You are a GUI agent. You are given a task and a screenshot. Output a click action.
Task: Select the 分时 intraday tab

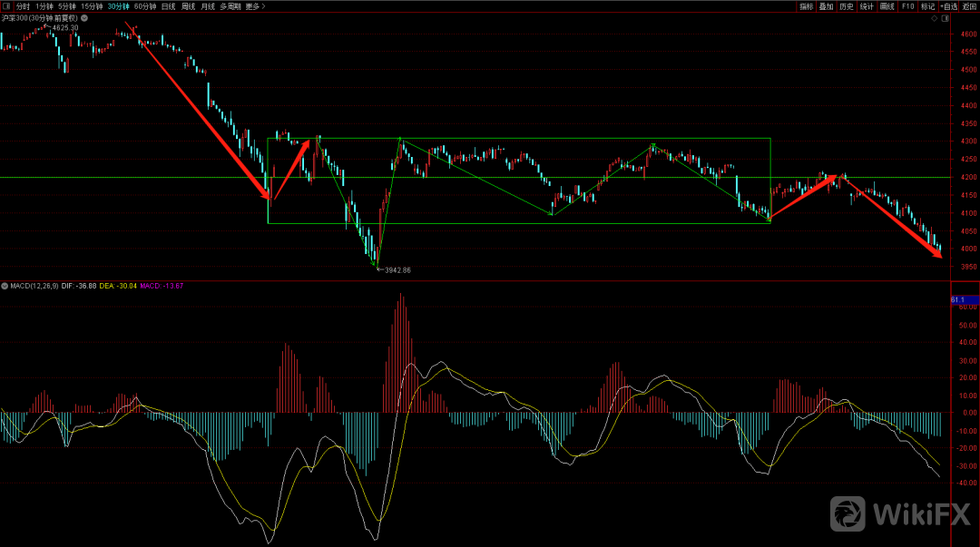click(x=23, y=6)
